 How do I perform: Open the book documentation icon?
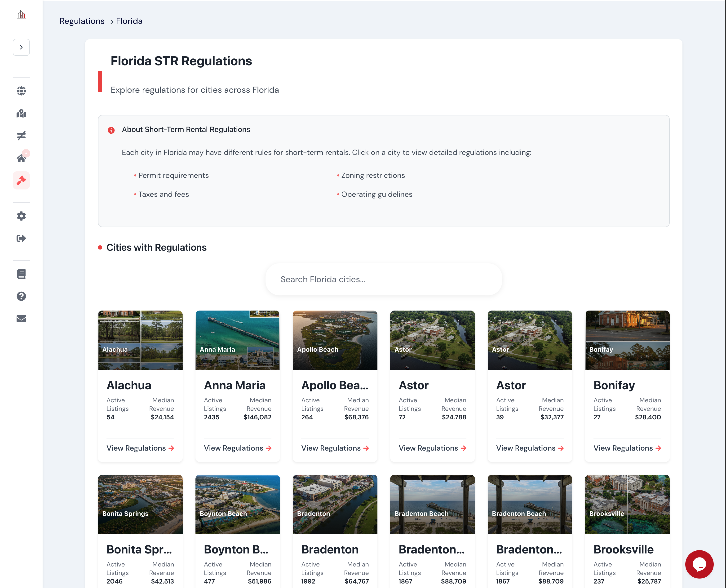[21, 274]
